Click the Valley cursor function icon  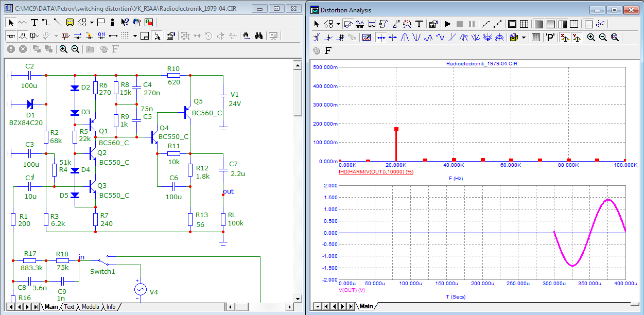point(417,37)
